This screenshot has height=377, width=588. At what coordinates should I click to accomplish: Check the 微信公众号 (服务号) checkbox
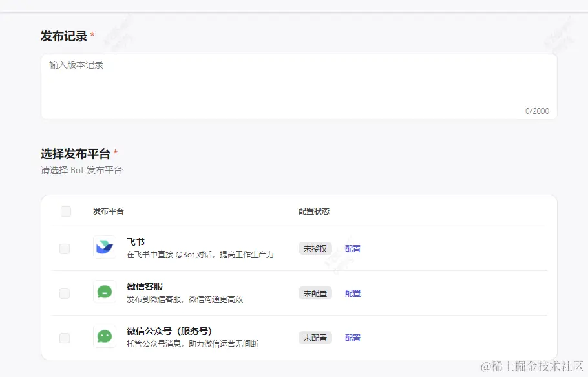point(65,338)
